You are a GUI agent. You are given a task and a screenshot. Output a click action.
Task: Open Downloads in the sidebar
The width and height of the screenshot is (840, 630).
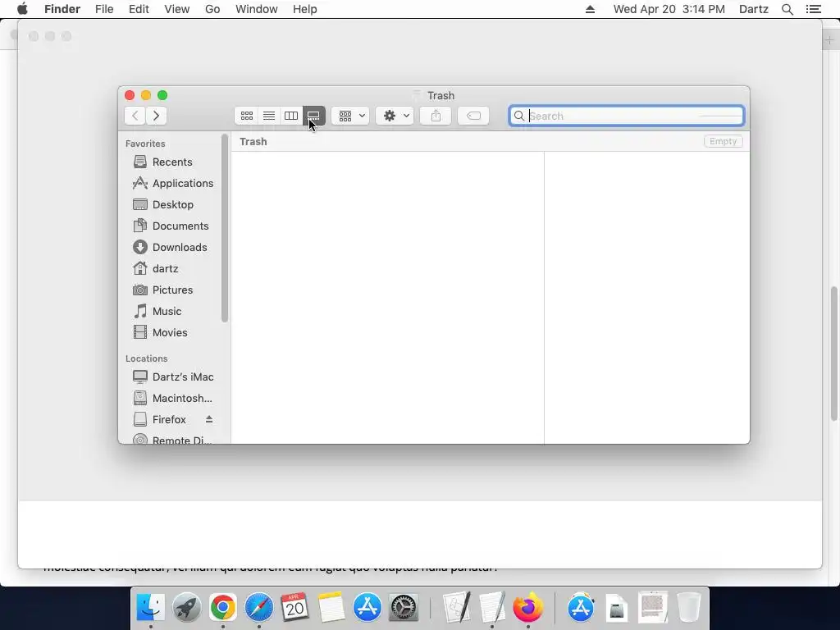pos(171,247)
